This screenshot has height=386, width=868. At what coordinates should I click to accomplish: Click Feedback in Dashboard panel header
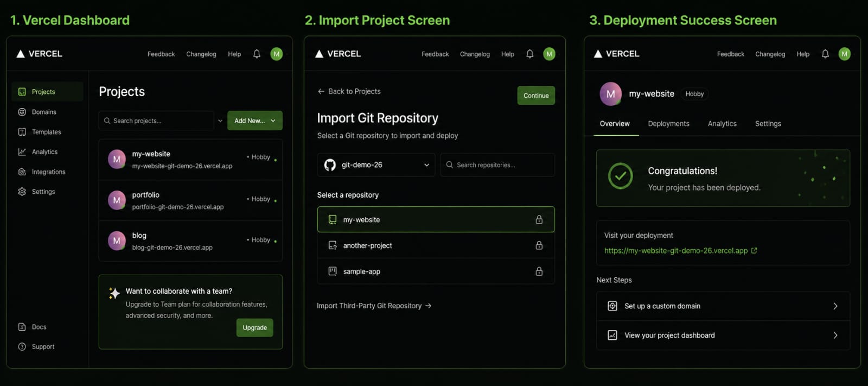161,54
